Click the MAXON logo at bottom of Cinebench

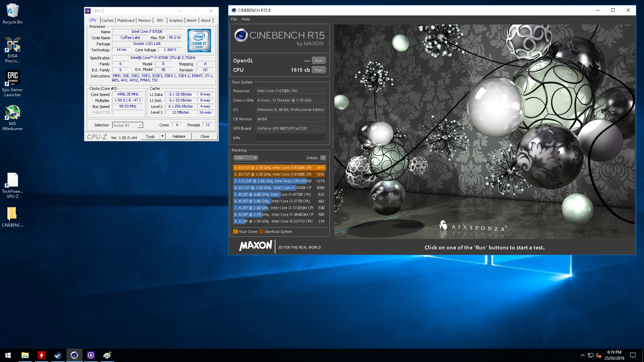click(256, 246)
